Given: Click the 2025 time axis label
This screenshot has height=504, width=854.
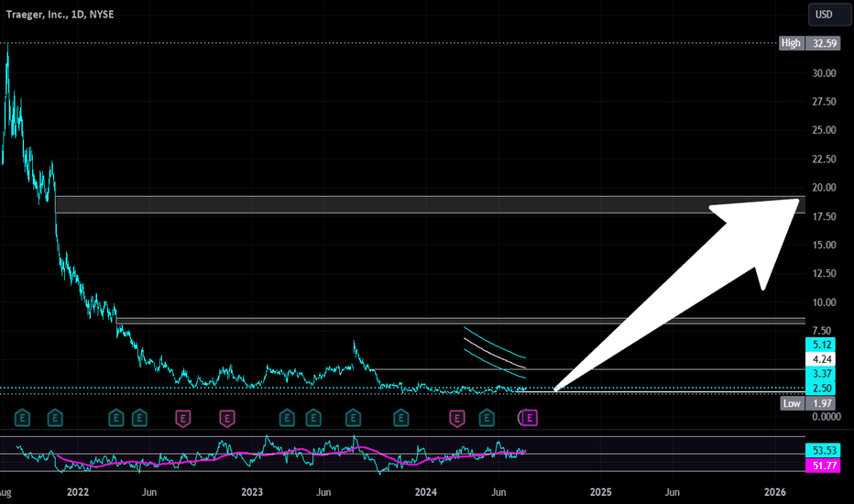Looking at the screenshot, I should pos(601,492).
